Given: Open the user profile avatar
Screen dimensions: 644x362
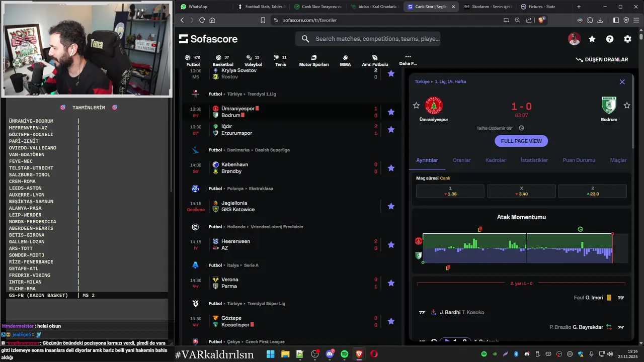Looking at the screenshot, I should click(x=575, y=39).
